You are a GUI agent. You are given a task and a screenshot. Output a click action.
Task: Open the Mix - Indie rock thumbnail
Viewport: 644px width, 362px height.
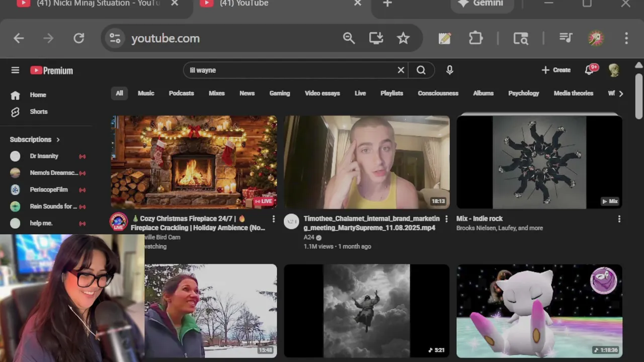click(539, 162)
